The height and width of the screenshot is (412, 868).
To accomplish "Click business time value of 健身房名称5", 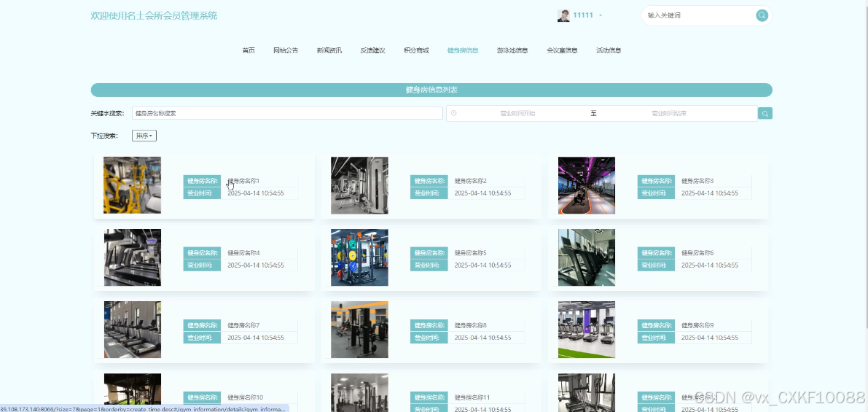I will pos(482,265).
